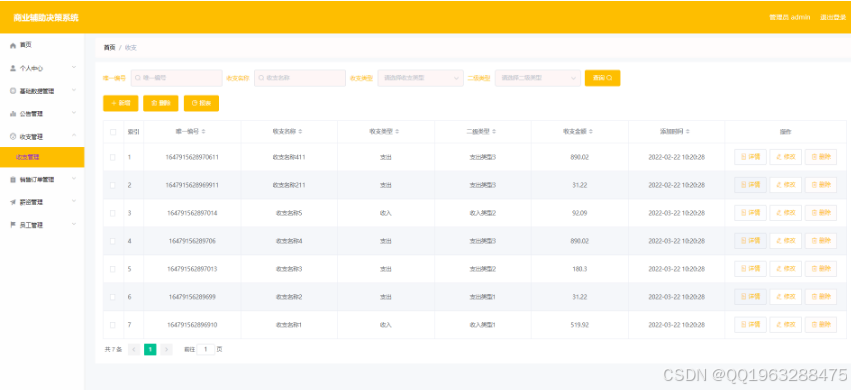Open the 二级类型 filter dropdown
This screenshot has height=390, width=851.
[538, 78]
